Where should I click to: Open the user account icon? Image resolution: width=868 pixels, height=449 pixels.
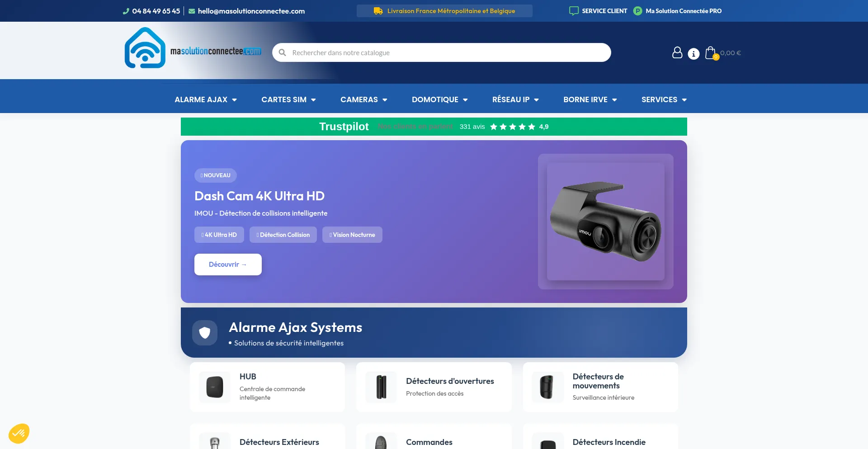tap(677, 53)
